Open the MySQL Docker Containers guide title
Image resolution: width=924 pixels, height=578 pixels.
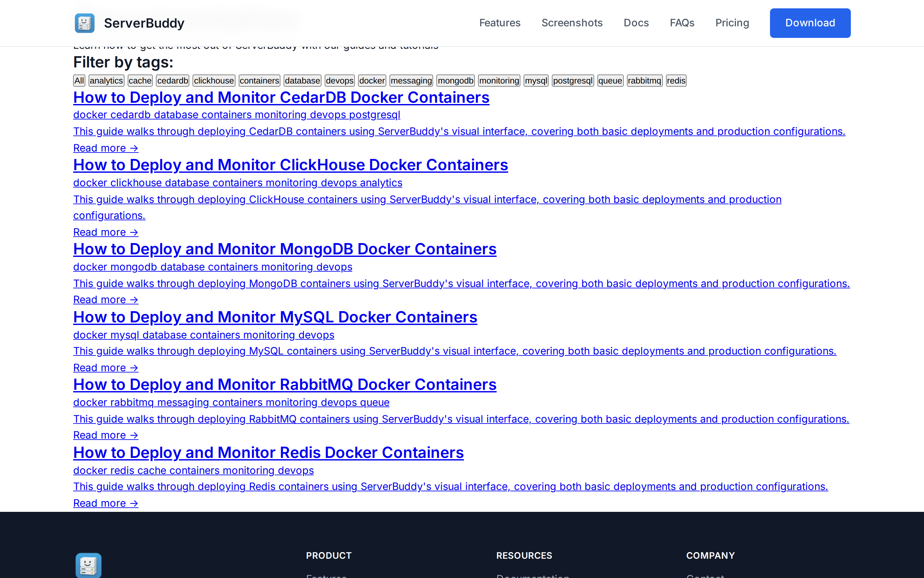(x=275, y=317)
